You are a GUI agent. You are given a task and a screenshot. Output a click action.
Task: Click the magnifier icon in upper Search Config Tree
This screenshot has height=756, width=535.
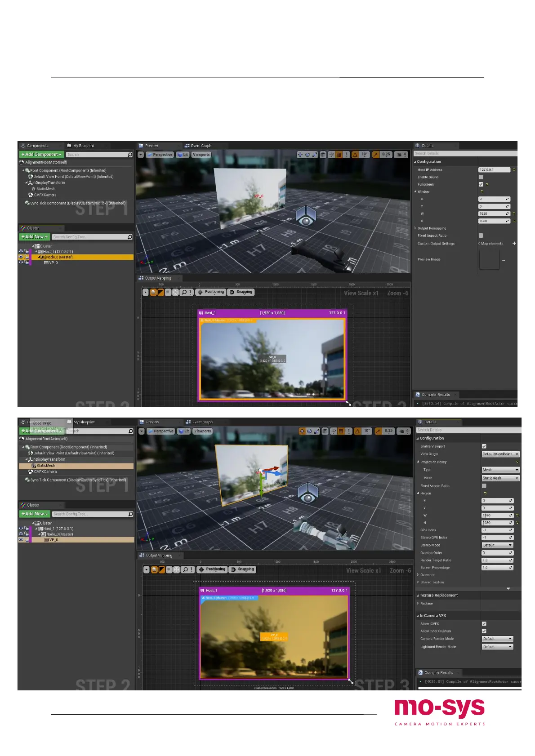[x=130, y=237]
